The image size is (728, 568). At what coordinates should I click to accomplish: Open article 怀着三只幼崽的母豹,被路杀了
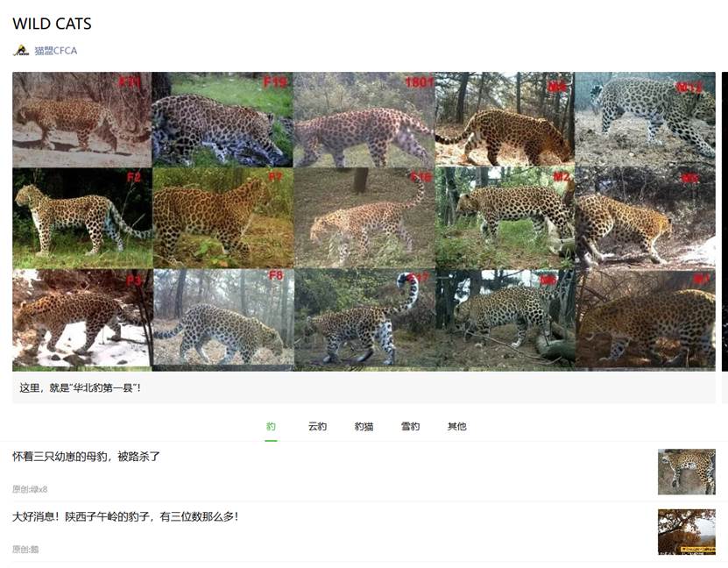point(86,457)
